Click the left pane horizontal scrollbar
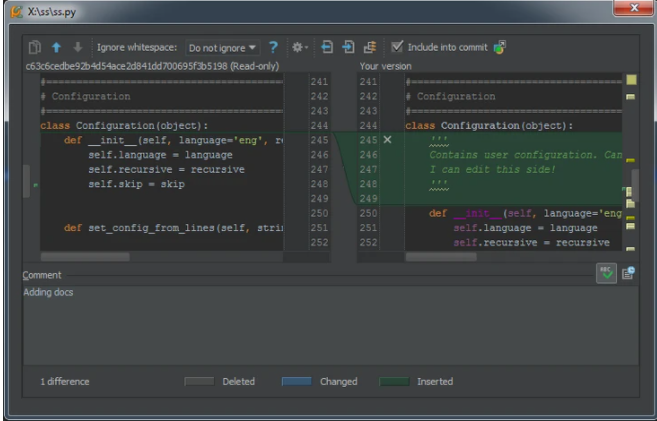This screenshot has height=421, width=657. 85,256
